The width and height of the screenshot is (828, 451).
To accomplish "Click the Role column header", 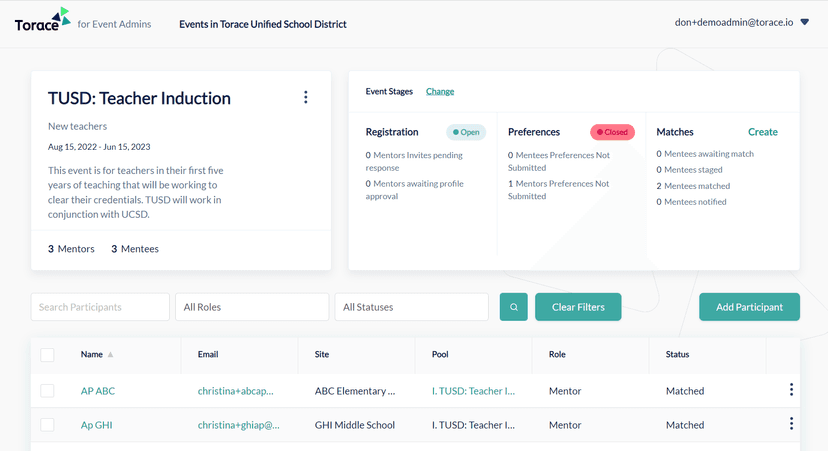I will pyautogui.click(x=557, y=354).
